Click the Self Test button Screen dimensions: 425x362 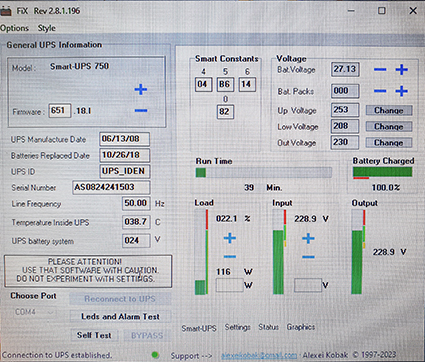tap(94, 335)
